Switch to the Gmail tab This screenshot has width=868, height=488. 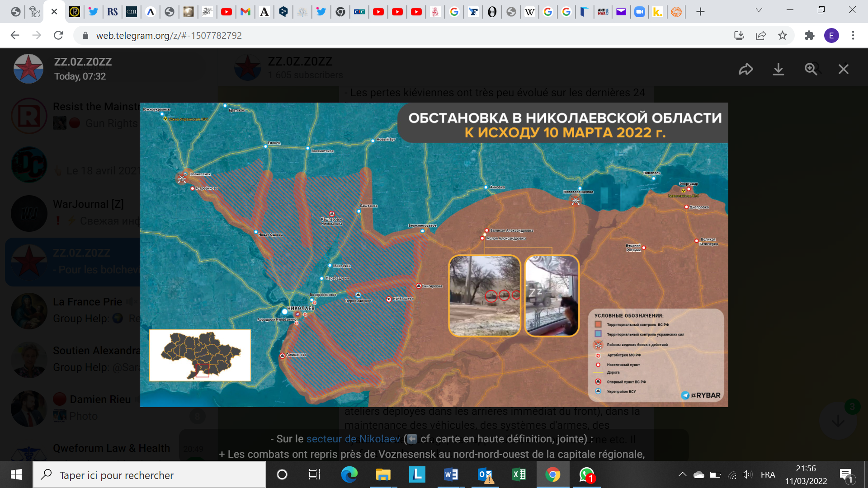pos(245,12)
